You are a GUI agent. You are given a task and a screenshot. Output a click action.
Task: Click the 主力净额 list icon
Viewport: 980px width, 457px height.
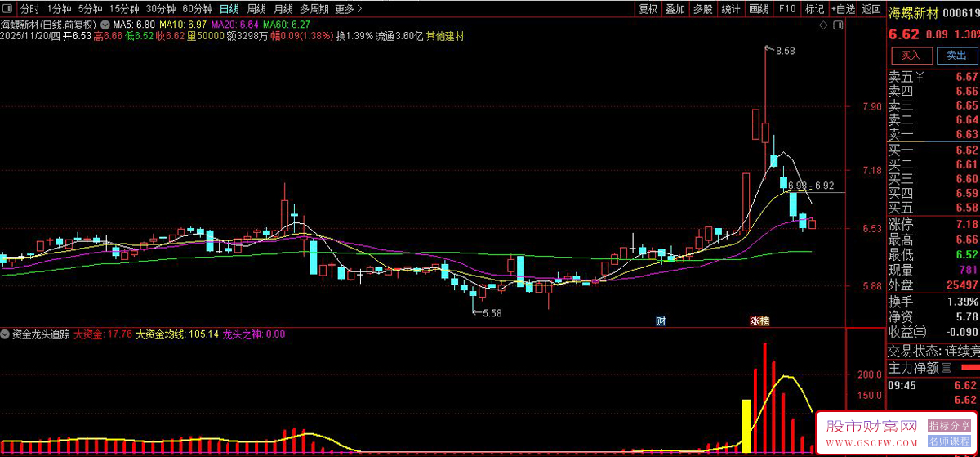(x=947, y=369)
